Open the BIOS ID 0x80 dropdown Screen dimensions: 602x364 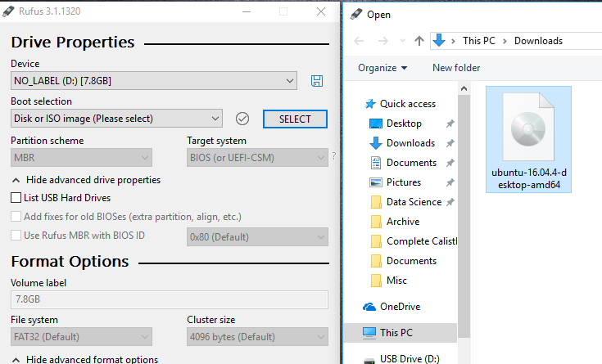tap(257, 237)
